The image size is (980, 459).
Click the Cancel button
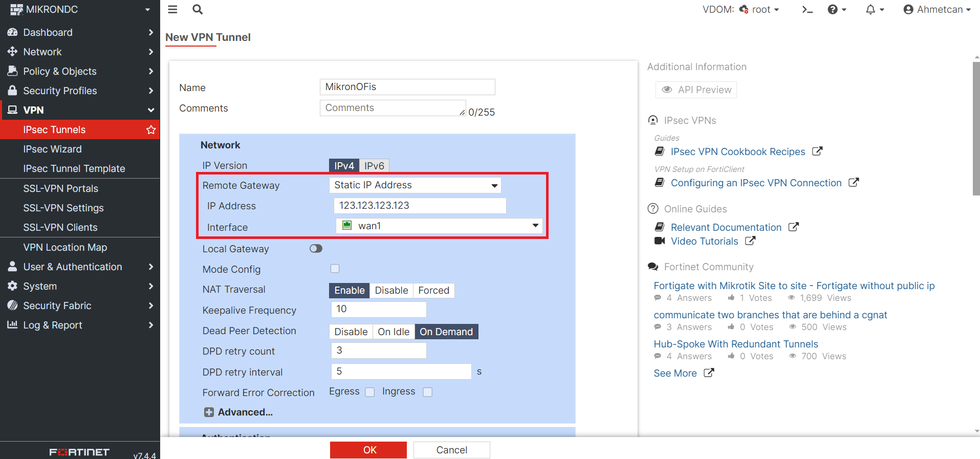point(451,450)
